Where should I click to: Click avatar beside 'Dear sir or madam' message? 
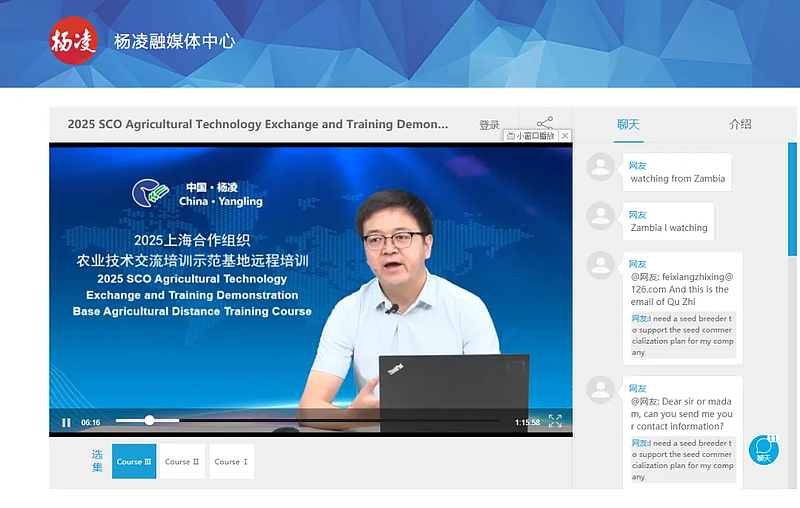pyautogui.click(x=601, y=389)
